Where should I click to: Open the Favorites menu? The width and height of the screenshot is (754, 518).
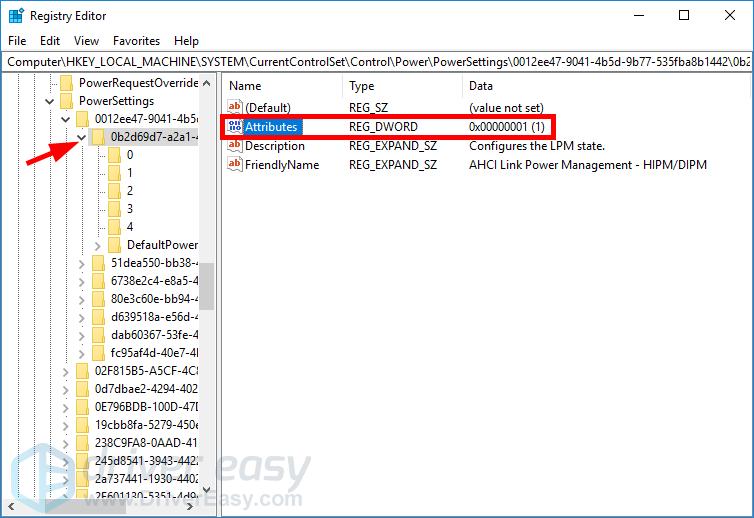pos(136,41)
